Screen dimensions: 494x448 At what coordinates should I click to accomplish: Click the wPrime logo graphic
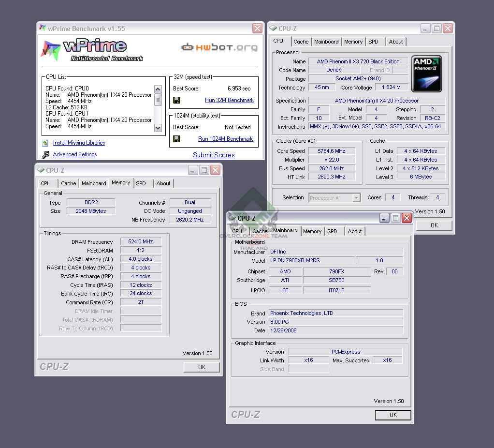[91, 50]
